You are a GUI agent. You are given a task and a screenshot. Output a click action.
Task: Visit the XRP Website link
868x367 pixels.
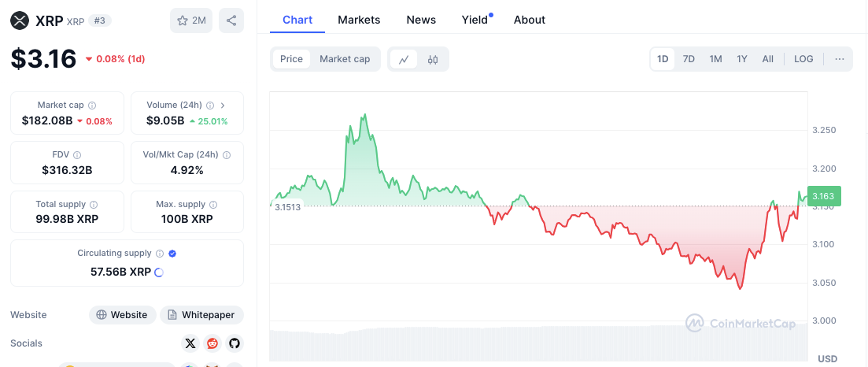point(122,315)
